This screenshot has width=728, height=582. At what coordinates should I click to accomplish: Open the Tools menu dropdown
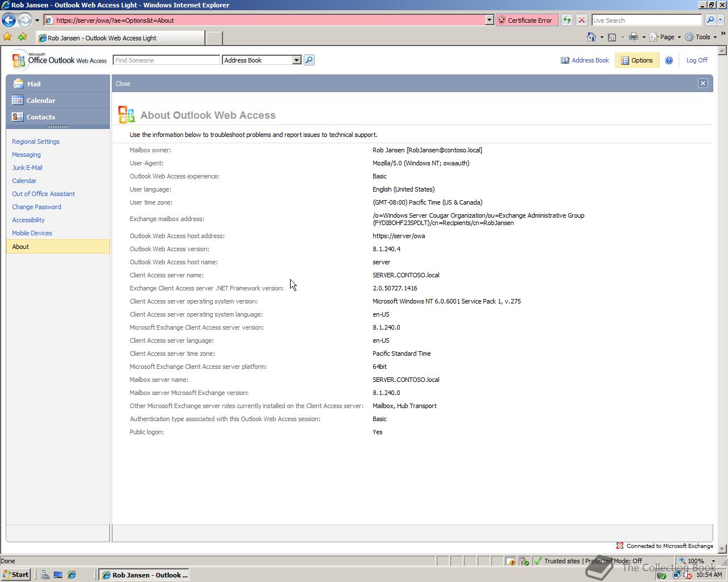pyautogui.click(x=701, y=37)
